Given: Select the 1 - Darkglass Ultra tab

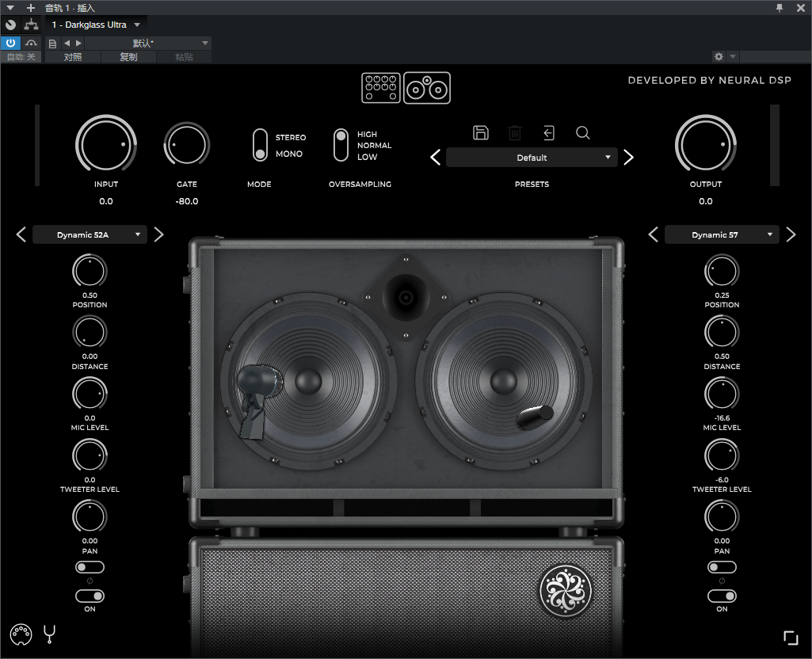Looking at the screenshot, I should tap(89, 25).
